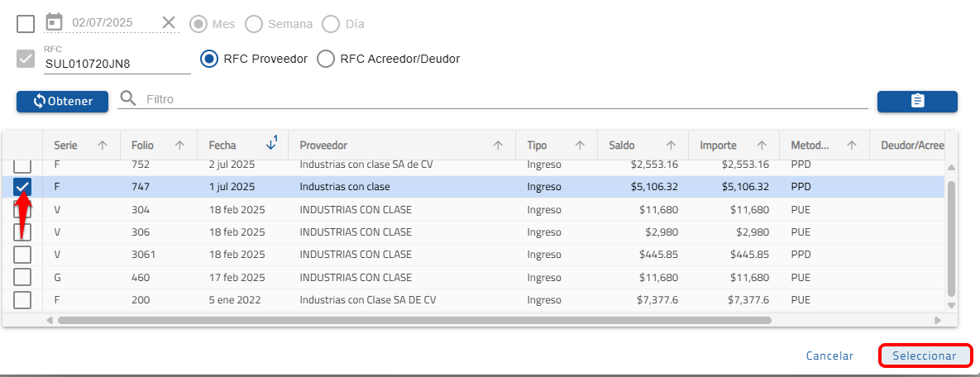Sort by Importe column arrow
980x377 pixels.
pyautogui.click(x=761, y=146)
